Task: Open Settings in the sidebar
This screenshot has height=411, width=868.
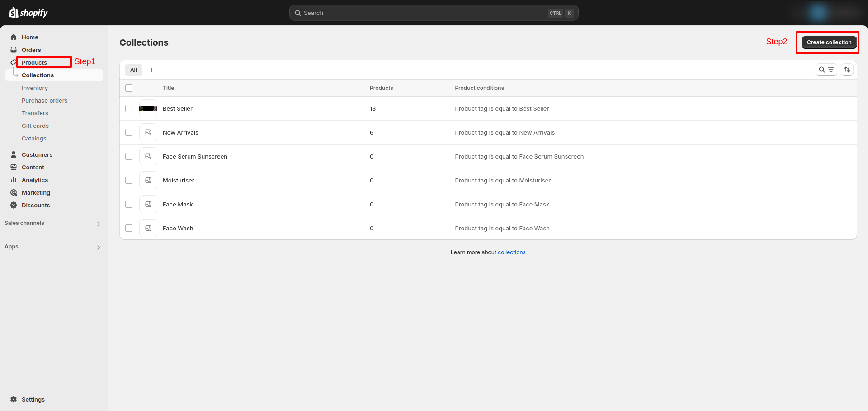Action: click(33, 399)
